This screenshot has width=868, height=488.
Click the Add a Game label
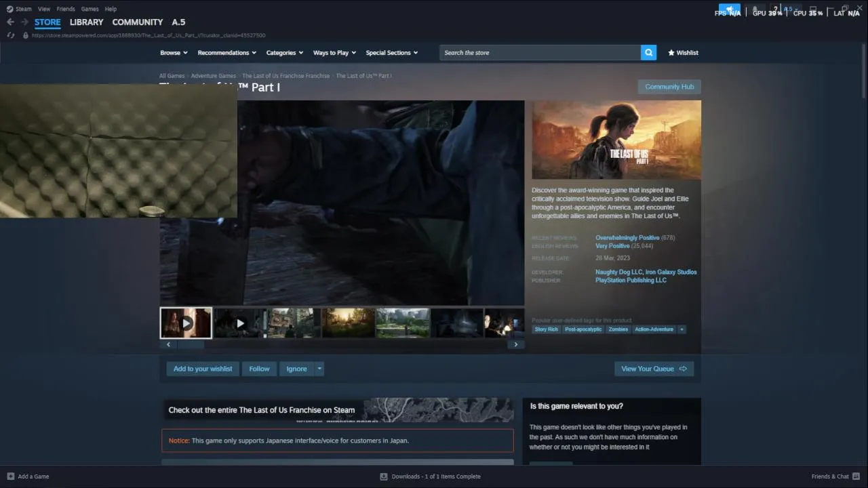(x=33, y=476)
